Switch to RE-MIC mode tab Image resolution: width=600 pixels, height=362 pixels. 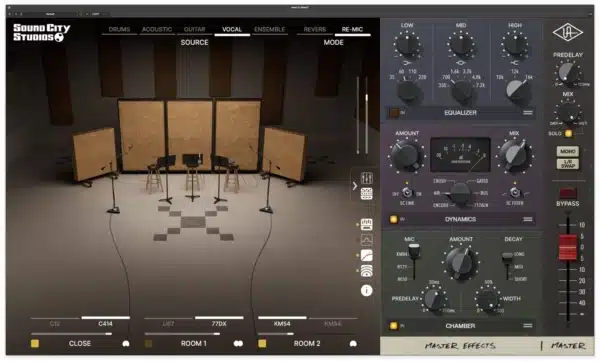(x=352, y=29)
